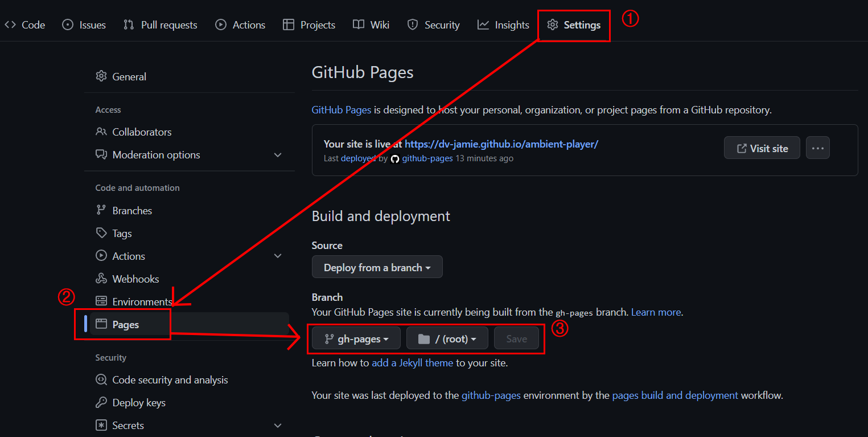Click the Code angle-brackets icon
This screenshot has height=437, width=868.
click(x=10, y=24)
